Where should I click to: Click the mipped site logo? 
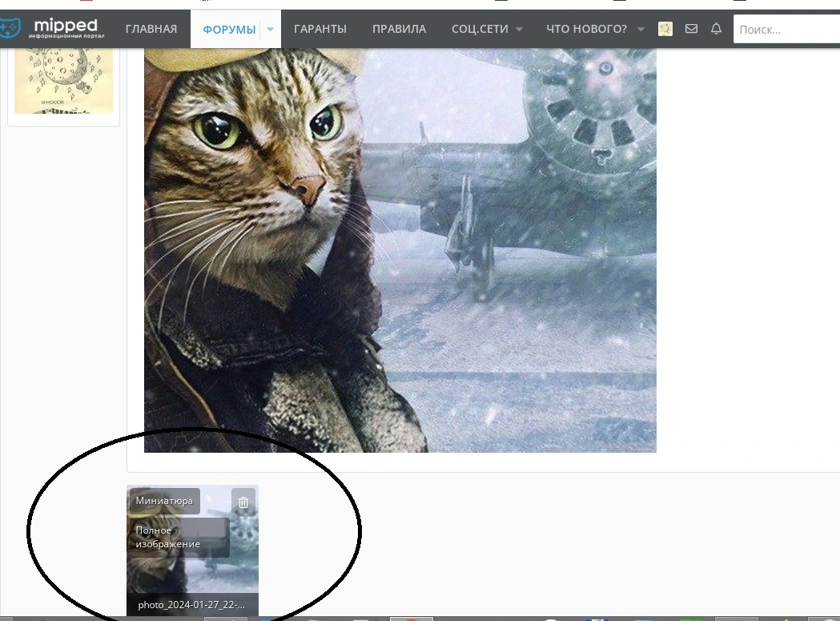click(x=52, y=28)
